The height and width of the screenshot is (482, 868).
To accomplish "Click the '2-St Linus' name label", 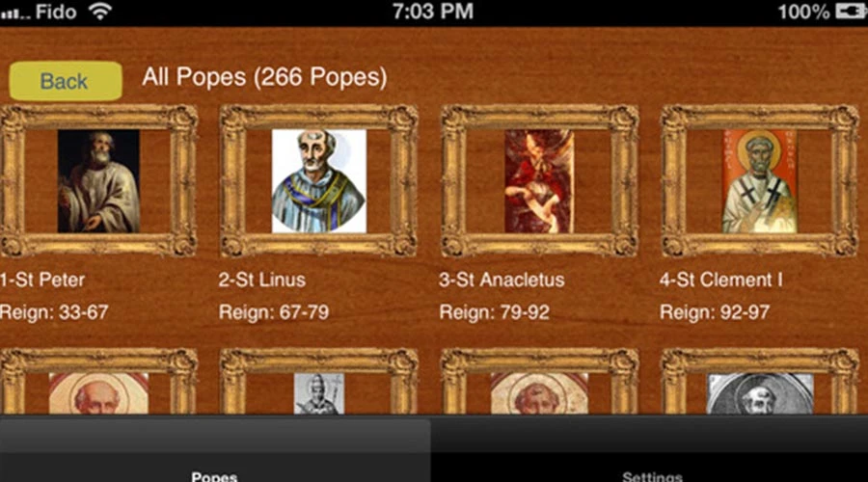I will coord(261,280).
